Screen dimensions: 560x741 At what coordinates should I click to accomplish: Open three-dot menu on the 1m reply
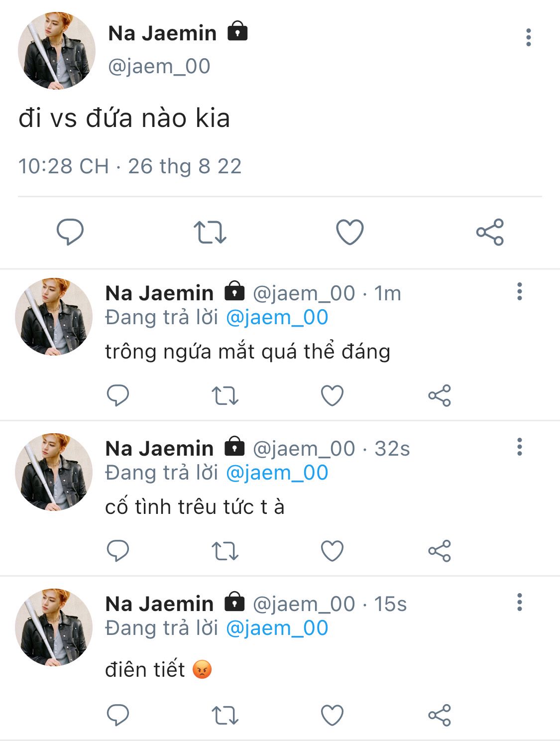[x=520, y=292]
